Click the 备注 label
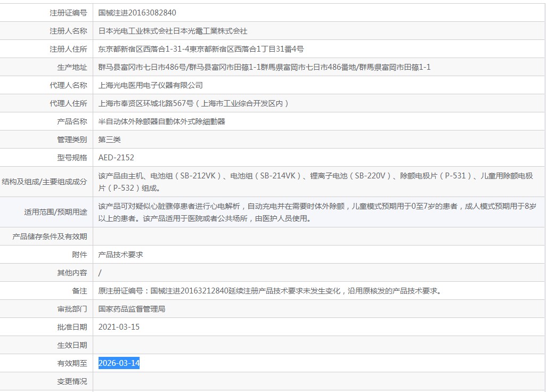 coord(79,291)
